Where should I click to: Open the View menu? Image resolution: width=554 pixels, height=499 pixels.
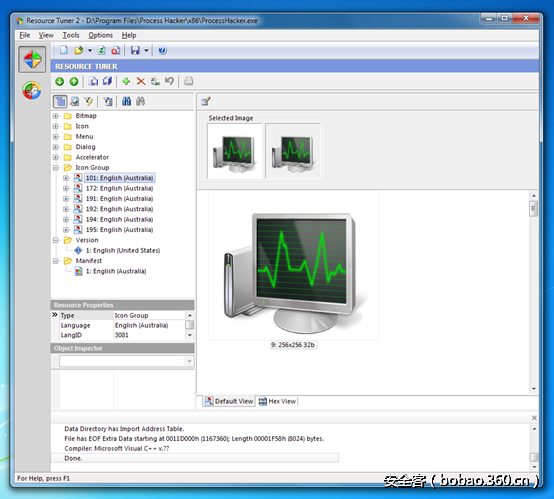tap(46, 35)
